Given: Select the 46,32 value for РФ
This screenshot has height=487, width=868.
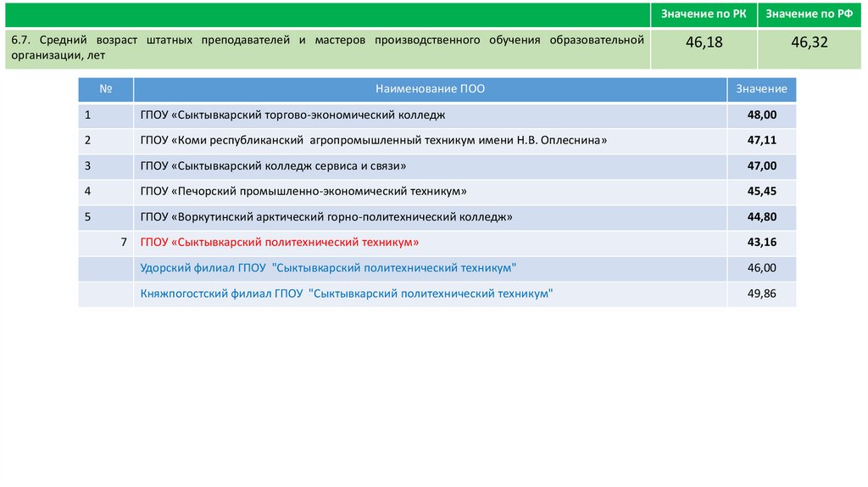Looking at the screenshot, I should click(x=810, y=42).
